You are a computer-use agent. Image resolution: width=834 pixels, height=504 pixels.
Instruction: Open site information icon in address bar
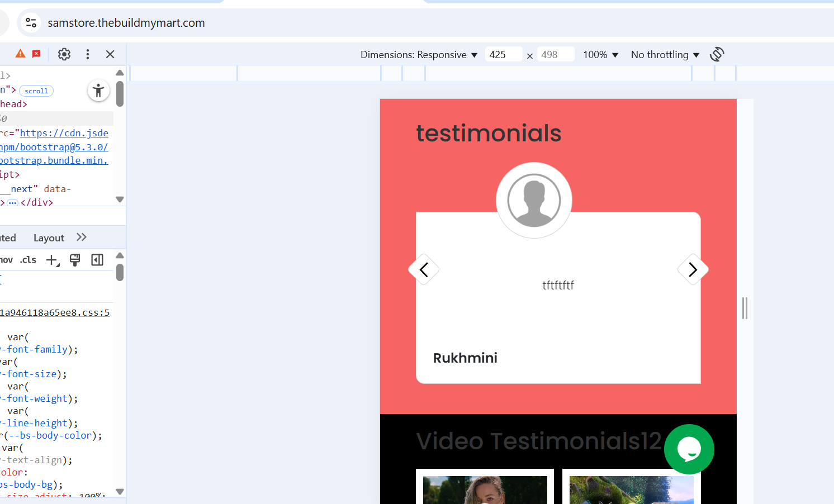pos(31,23)
